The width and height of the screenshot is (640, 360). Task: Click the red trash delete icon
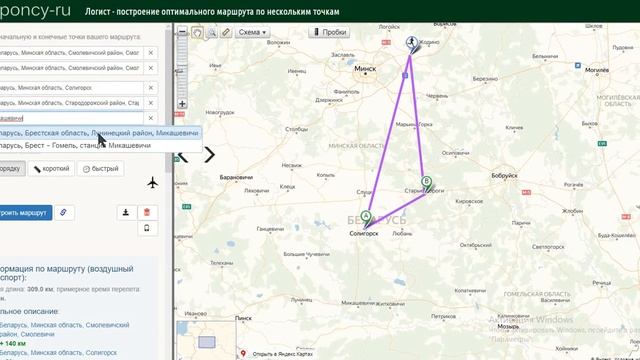tap(147, 212)
